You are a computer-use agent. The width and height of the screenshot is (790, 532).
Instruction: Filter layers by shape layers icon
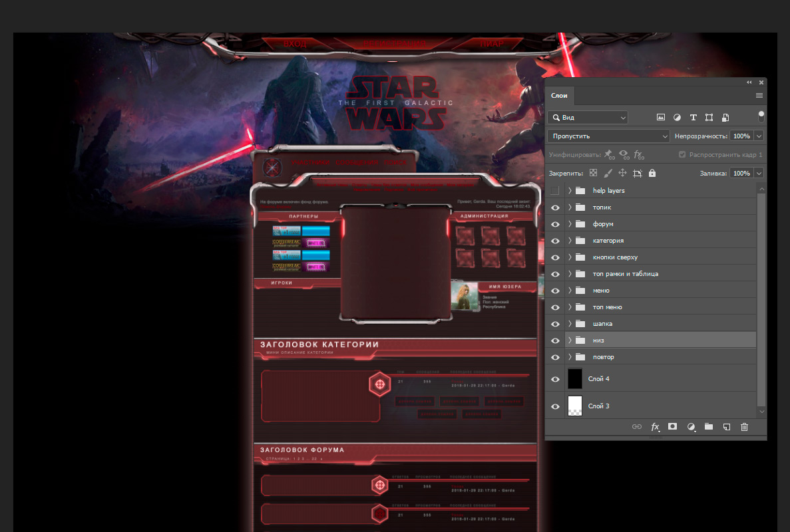tap(709, 117)
